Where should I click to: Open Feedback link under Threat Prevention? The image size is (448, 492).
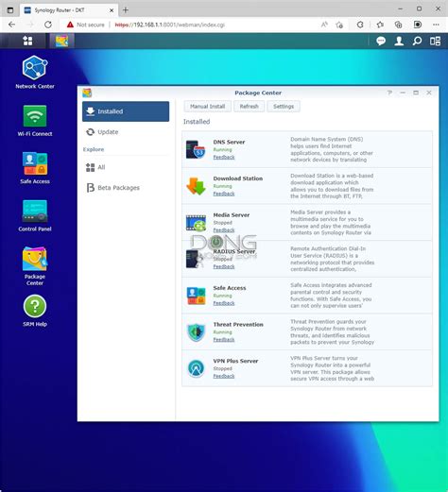pos(224,340)
